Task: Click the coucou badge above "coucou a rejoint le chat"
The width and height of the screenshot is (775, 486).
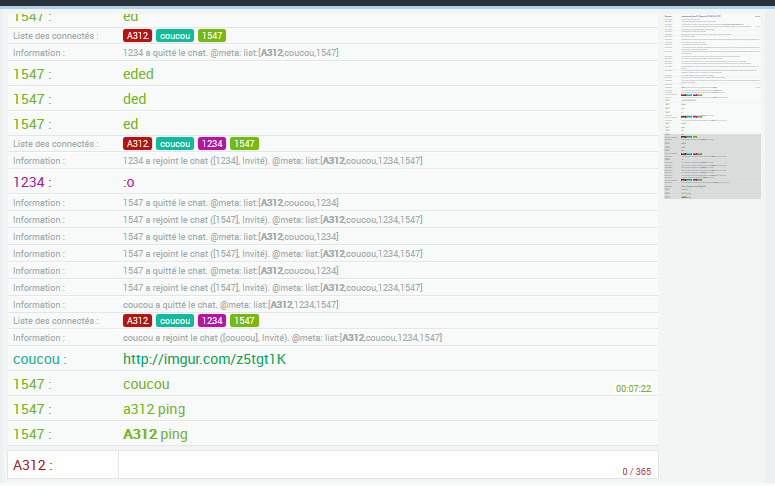Action: (x=175, y=320)
